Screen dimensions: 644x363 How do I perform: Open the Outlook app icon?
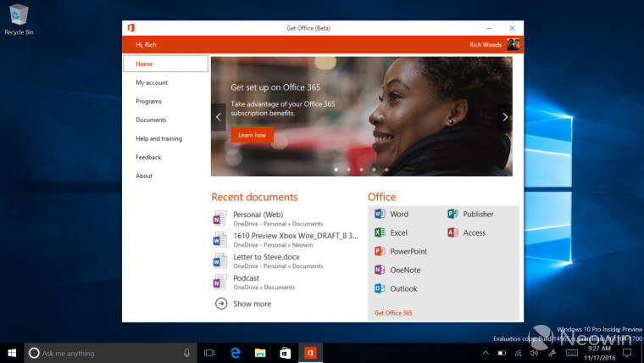click(x=380, y=288)
